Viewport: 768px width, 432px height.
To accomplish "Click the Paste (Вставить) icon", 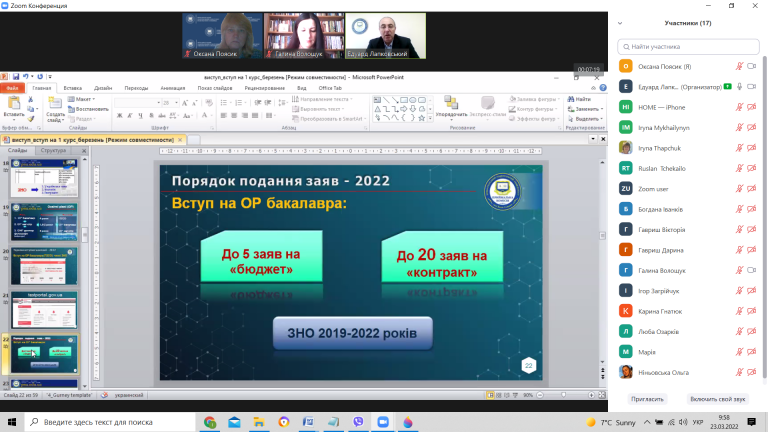I will coord(14,107).
